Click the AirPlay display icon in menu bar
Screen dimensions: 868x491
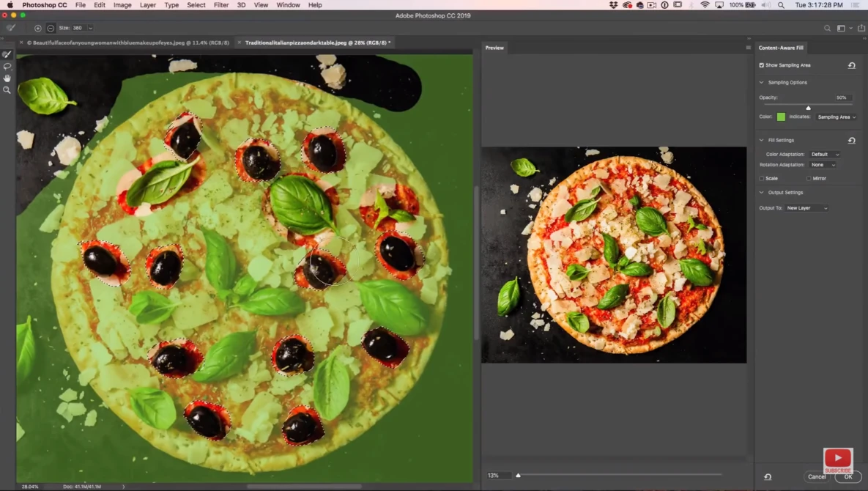click(719, 5)
